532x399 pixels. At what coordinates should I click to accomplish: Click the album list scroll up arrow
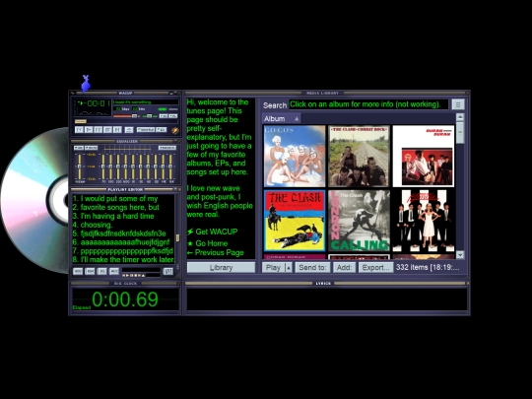coord(460,117)
